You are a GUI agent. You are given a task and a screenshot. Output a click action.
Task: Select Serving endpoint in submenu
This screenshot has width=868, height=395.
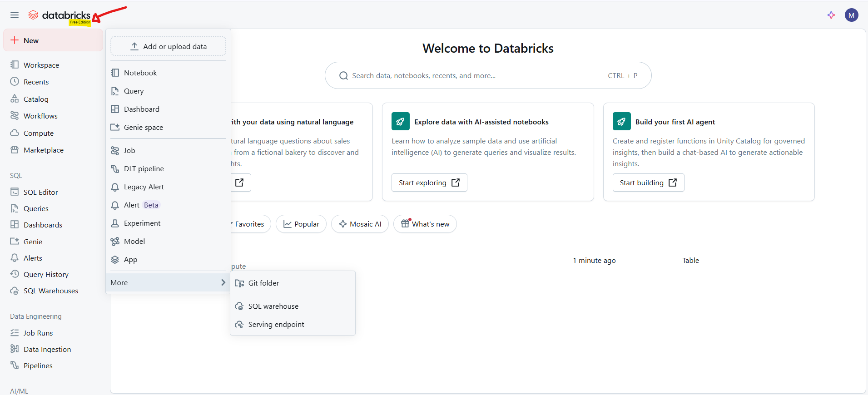[x=293, y=324]
